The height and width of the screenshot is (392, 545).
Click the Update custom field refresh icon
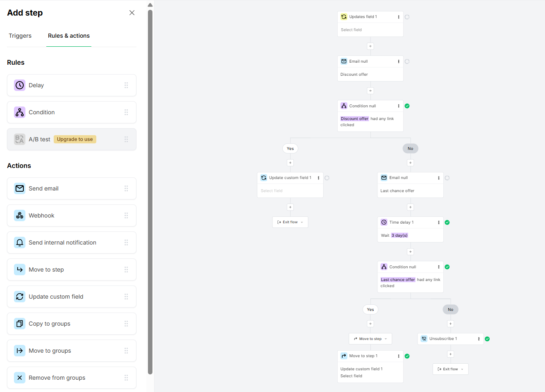pos(19,297)
